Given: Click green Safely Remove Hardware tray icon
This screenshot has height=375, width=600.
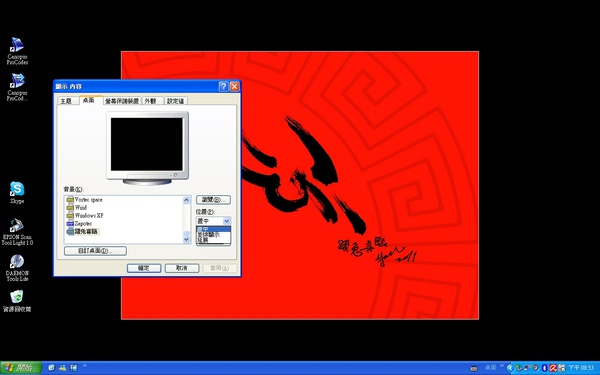Looking at the screenshot, I should tap(519, 368).
